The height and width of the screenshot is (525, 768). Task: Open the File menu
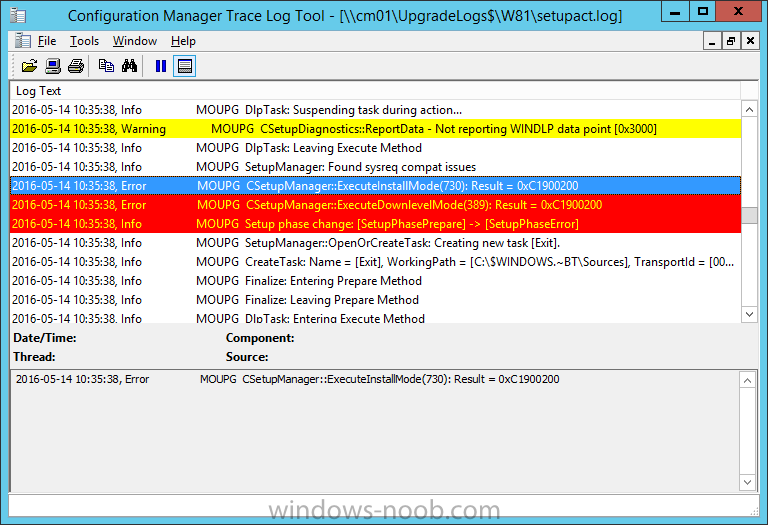tap(47, 41)
